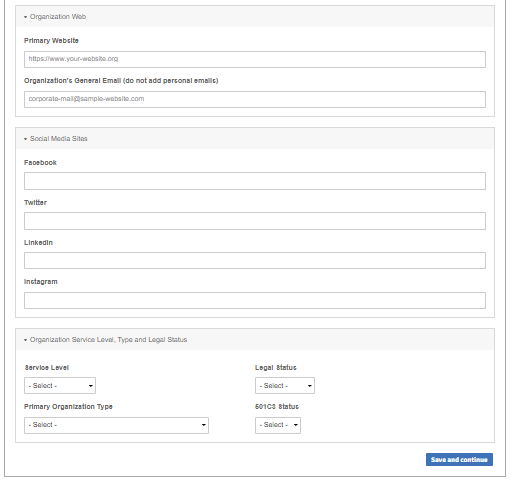The height and width of the screenshot is (482, 510).
Task: Click the Save and continue button
Action: [459, 460]
